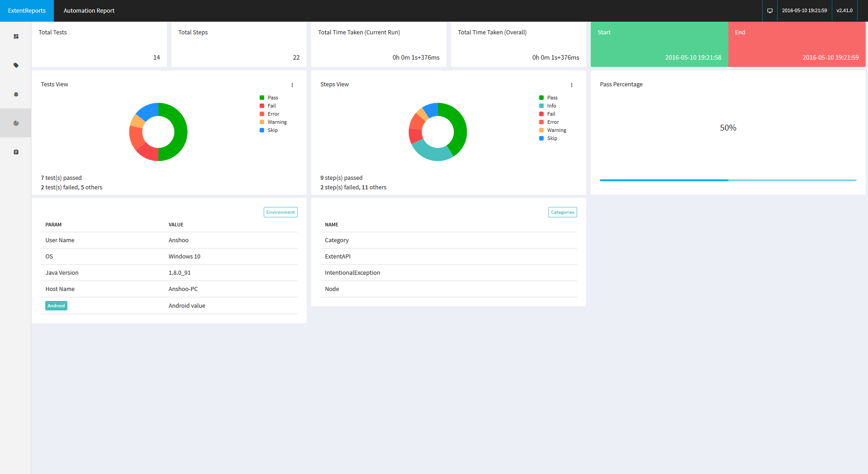The width and height of the screenshot is (868, 474).
Task: Click the Automation Report header title
Action: click(x=89, y=10)
